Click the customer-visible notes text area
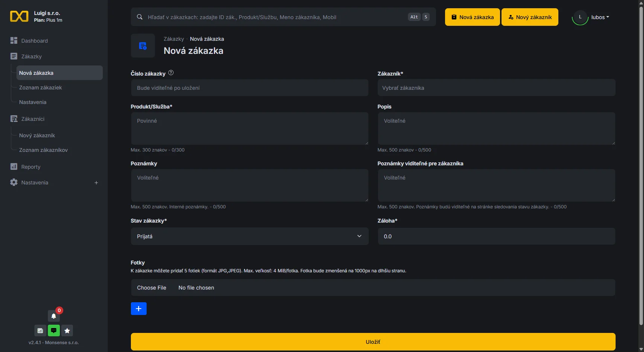The width and height of the screenshot is (644, 352). click(496, 186)
